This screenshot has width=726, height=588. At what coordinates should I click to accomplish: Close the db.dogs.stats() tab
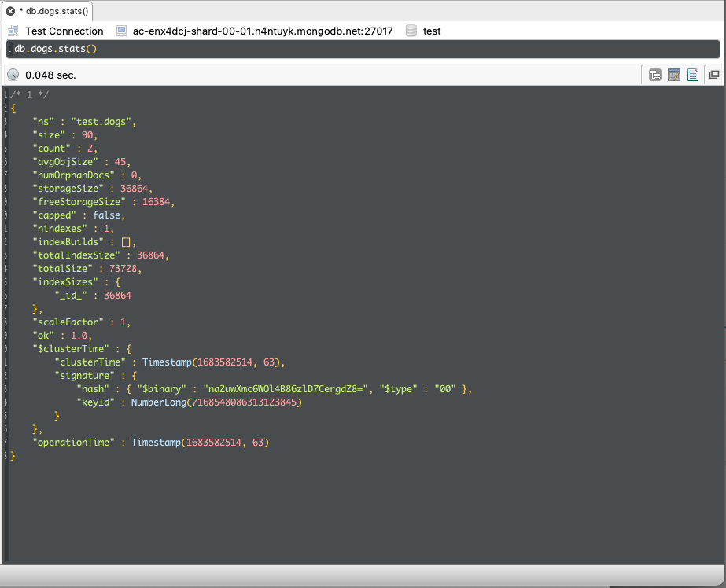[x=10, y=12]
